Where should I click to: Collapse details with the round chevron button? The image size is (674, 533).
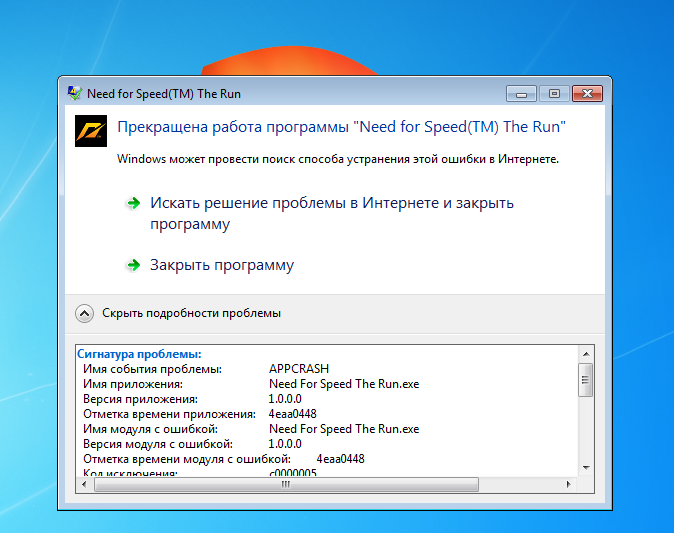(x=84, y=313)
